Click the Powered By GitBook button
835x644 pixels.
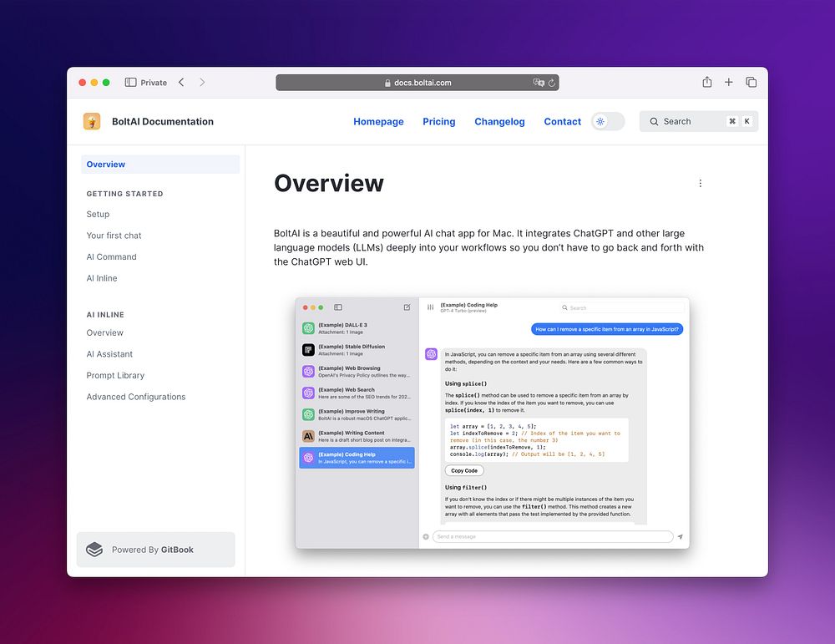(155, 549)
